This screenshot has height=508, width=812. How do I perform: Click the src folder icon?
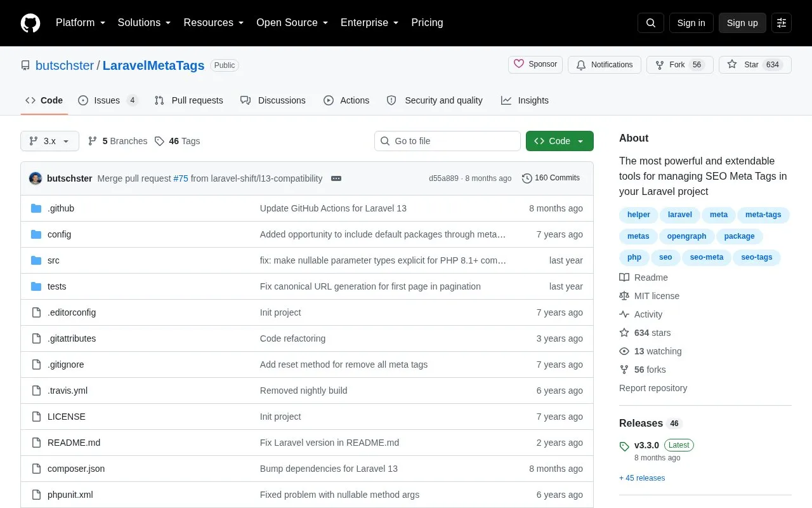pos(36,260)
